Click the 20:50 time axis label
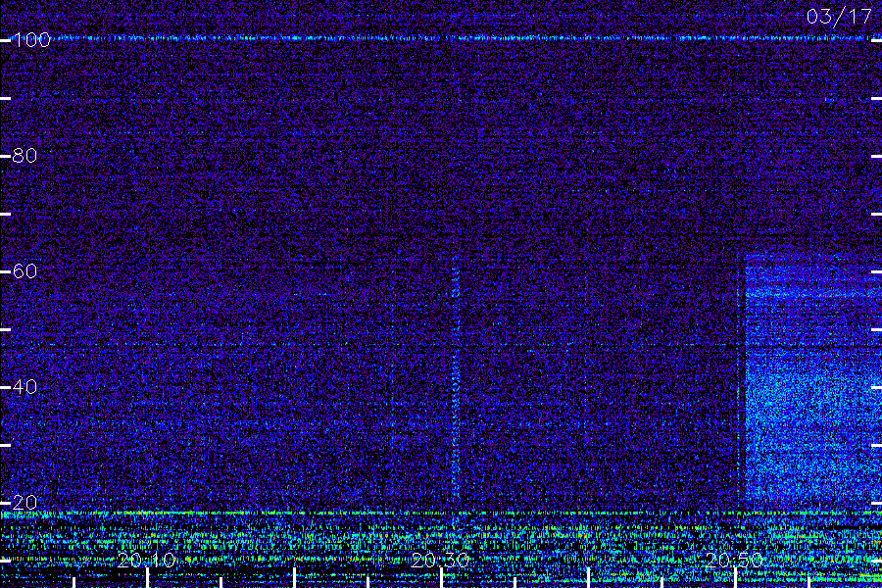The image size is (882, 588). [734, 560]
